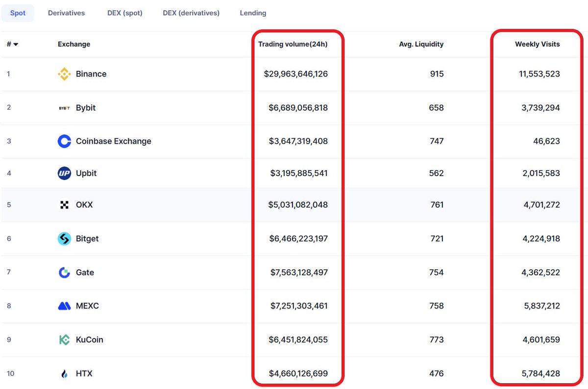The image size is (588, 389).
Task: Click Coinbase weekly visits 46,623
Action: click(x=546, y=141)
